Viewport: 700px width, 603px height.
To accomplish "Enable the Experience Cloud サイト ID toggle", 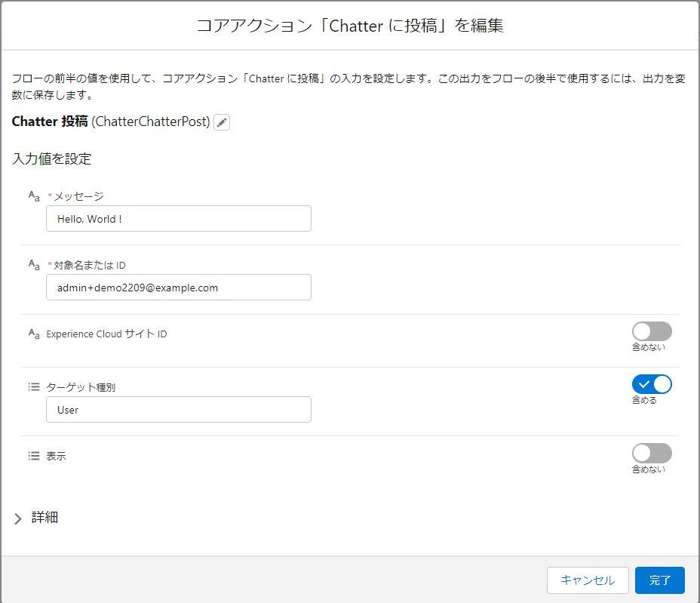I will pyautogui.click(x=652, y=331).
